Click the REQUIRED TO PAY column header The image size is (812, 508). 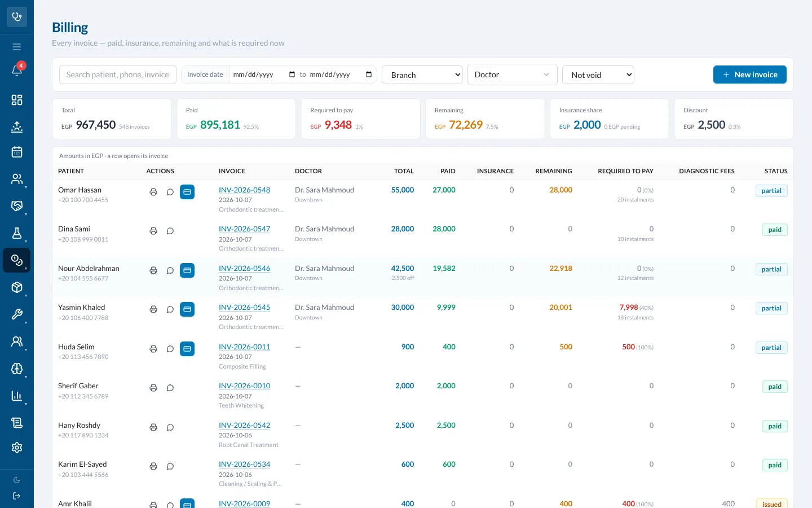[625, 171]
